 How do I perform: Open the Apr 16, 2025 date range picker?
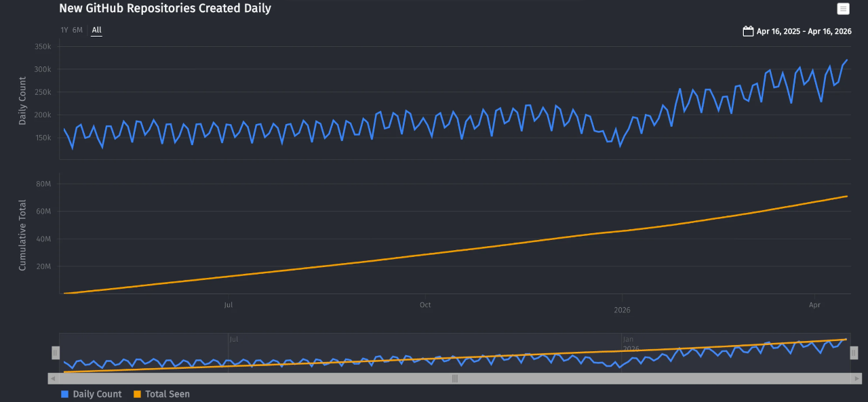click(x=804, y=31)
